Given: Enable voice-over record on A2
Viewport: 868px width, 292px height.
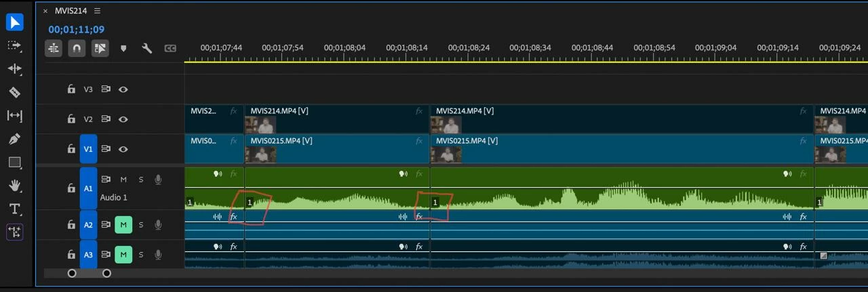Looking at the screenshot, I should click(x=158, y=224).
